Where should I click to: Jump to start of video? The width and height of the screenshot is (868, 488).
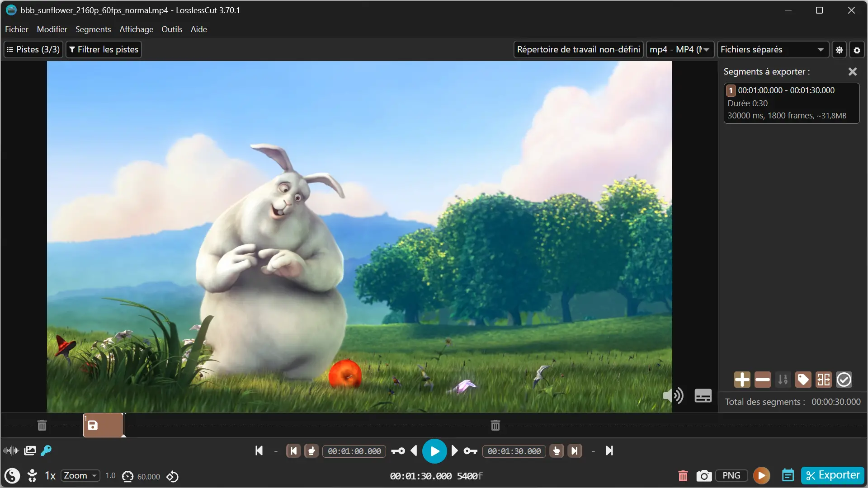(x=259, y=450)
